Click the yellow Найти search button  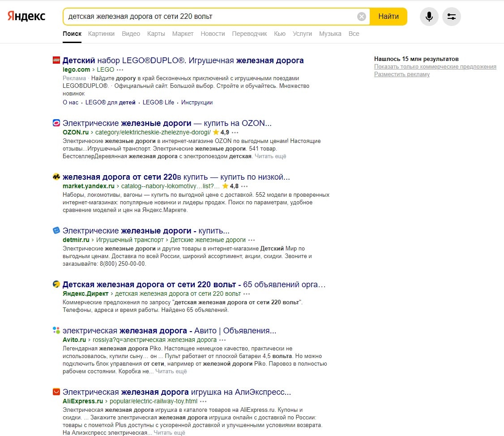[388, 17]
